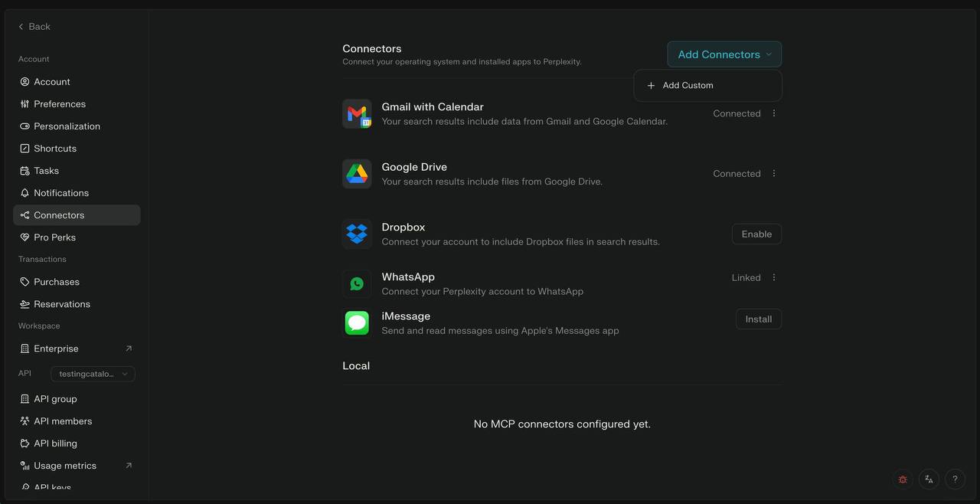980x504 pixels.
Task: Select Add Custom from dropdown menu
Action: [x=688, y=86]
